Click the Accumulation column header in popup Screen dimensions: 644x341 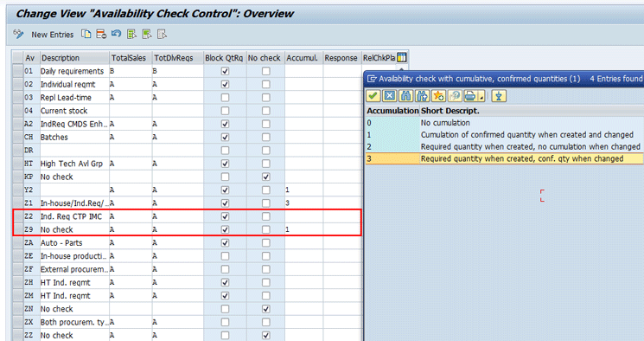tap(392, 111)
